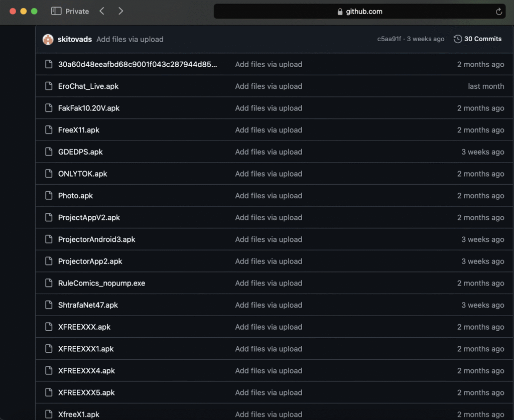Click the commit message in the GDEDPS.apk row
The height and width of the screenshot is (420, 514).
269,152
